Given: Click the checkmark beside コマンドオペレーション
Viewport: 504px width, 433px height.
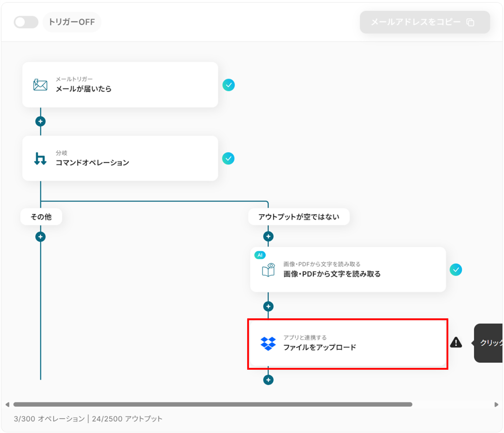Looking at the screenshot, I should tap(228, 159).
